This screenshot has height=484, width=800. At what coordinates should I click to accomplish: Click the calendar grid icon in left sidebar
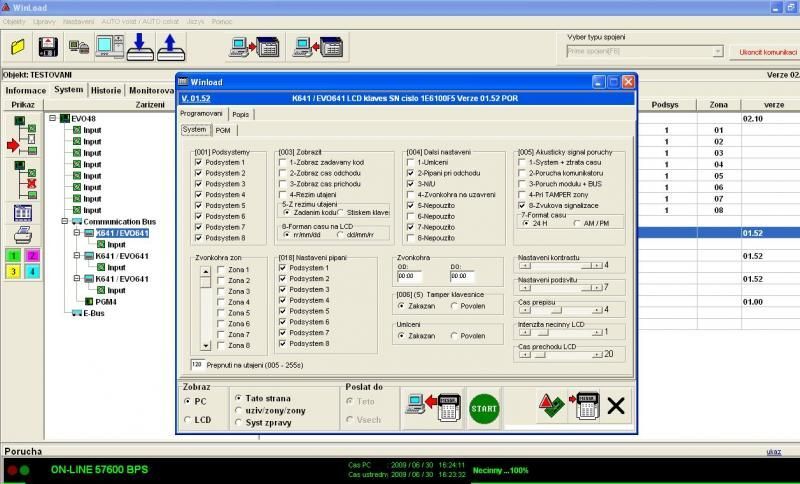(x=22, y=212)
